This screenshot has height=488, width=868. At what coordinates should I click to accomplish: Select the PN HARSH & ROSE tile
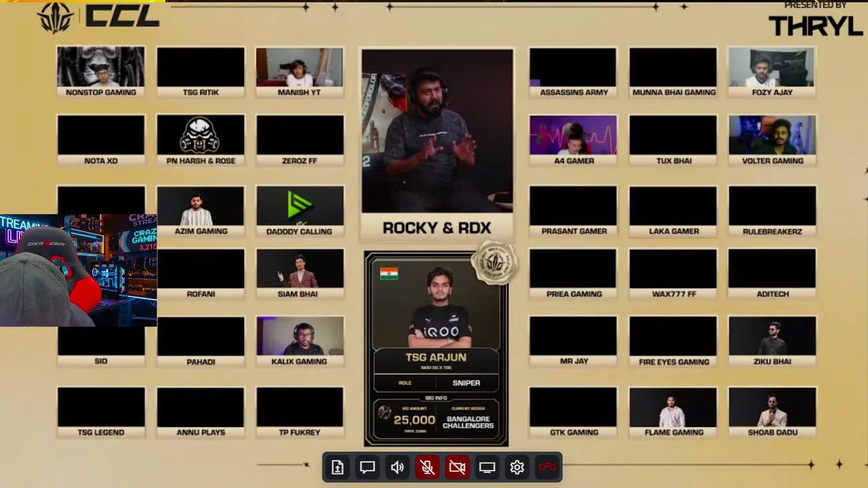pos(201,140)
